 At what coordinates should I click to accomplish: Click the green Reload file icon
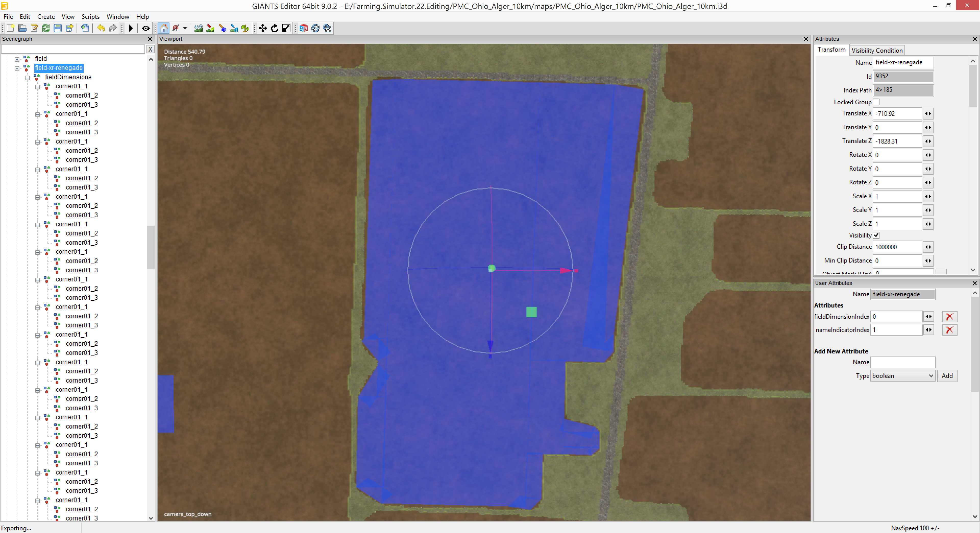pyautogui.click(x=46, y=28)
